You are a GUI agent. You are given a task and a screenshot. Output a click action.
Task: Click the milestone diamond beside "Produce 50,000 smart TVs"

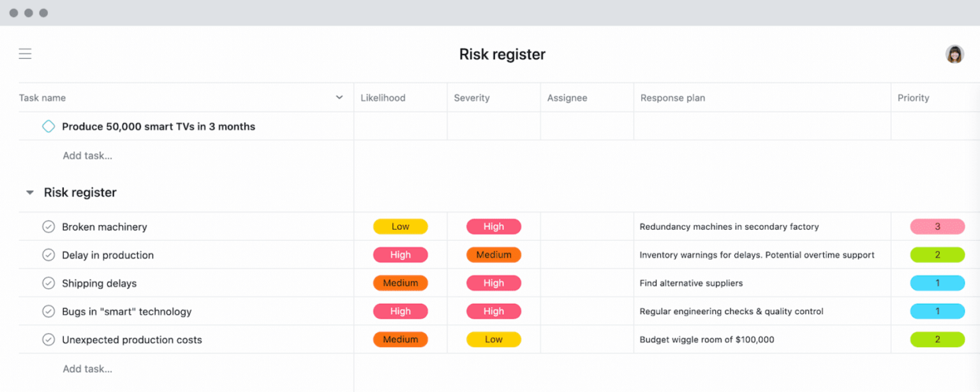click(48, 126)
